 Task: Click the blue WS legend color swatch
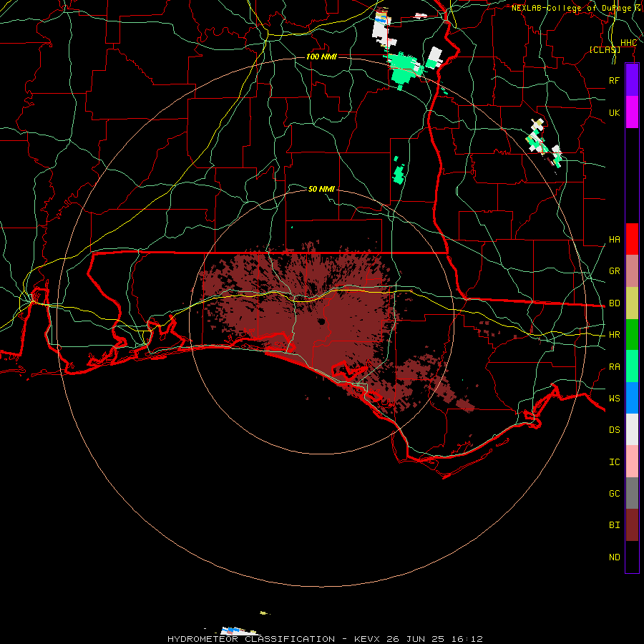[x=632, y=398]
